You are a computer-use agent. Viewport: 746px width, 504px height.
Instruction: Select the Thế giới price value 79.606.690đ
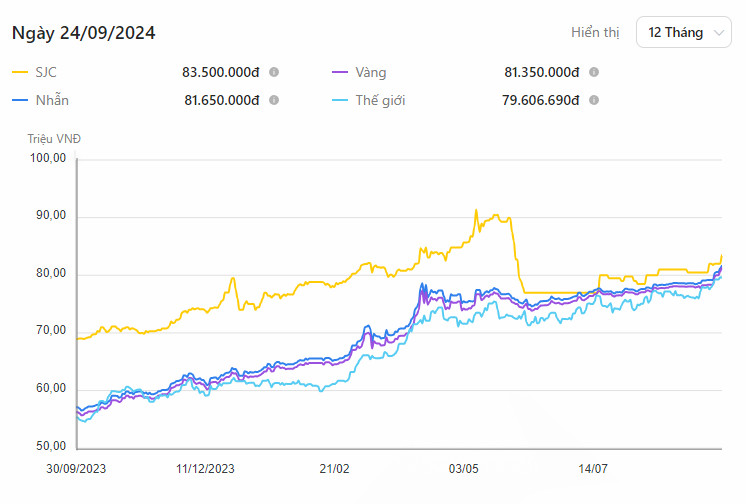(541, 101)
